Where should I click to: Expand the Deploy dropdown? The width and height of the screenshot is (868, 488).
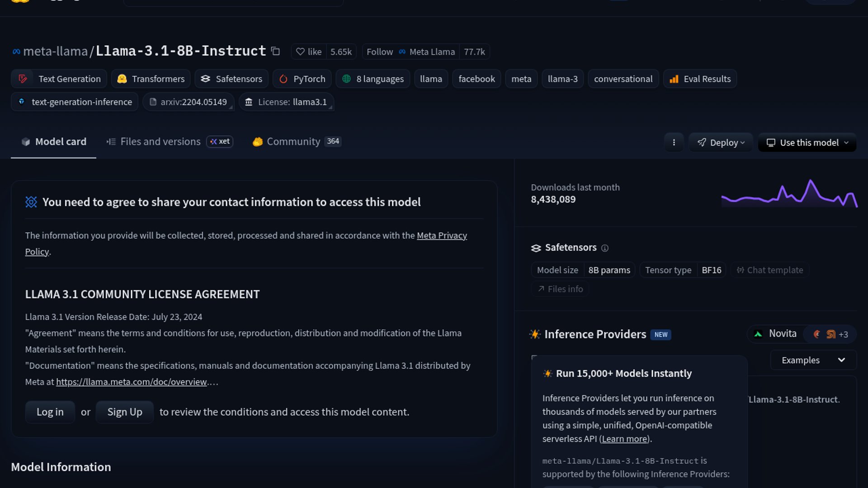click(721, 143)
